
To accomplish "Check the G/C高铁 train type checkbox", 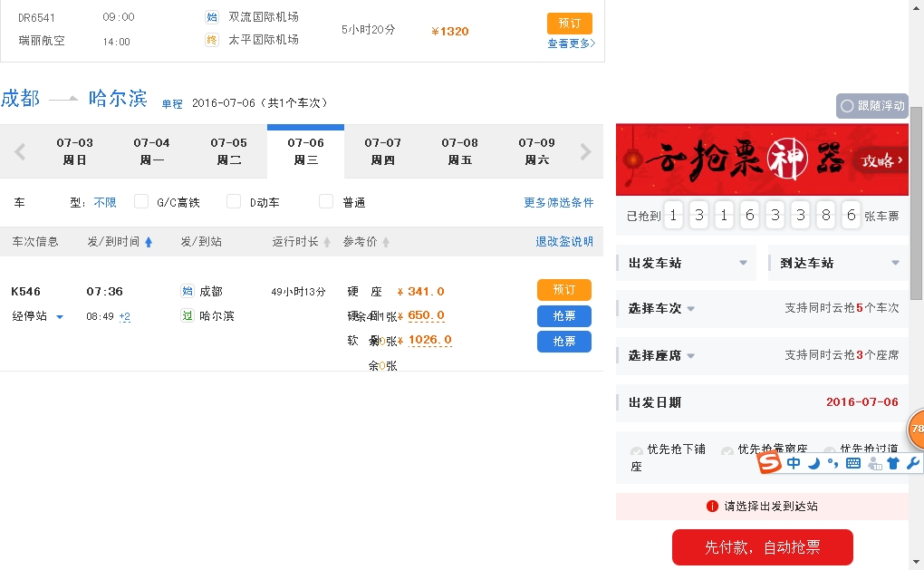I will tap(141, 201).
